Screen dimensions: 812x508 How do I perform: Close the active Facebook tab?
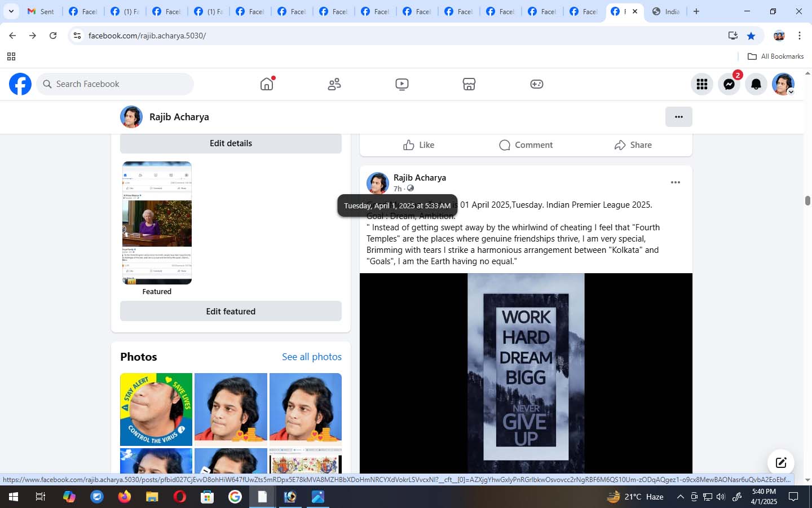coord(635,11)
